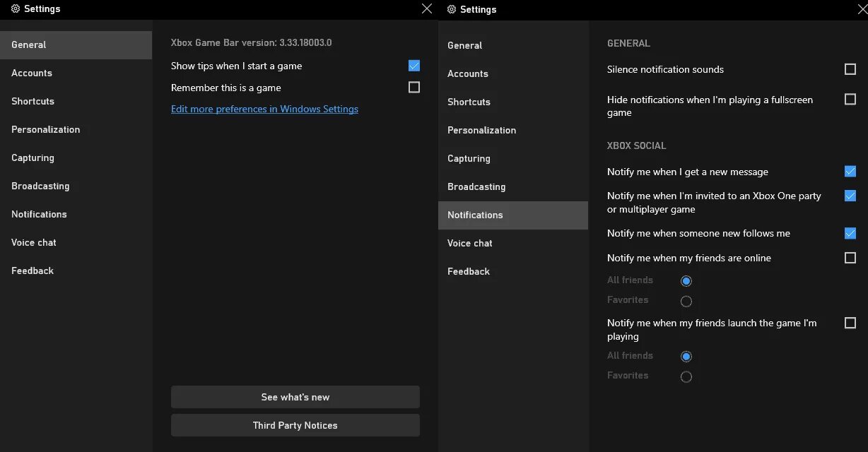The width and height of the screenshot is (868, 452).
Task: Click the gear icon in left Settings title
Action: pos(16,9)
